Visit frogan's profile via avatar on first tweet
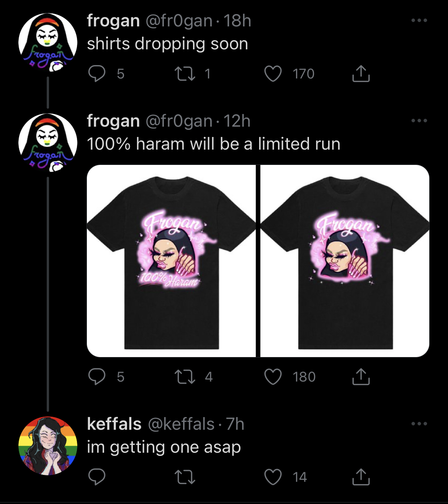448x504 pixels. tap(48, 43)
